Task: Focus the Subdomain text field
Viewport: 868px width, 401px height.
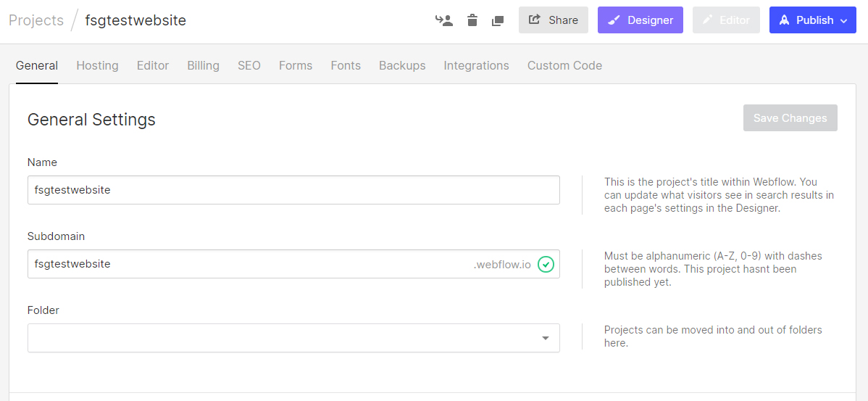Action: pyautogui.click(x=246, y=264)
